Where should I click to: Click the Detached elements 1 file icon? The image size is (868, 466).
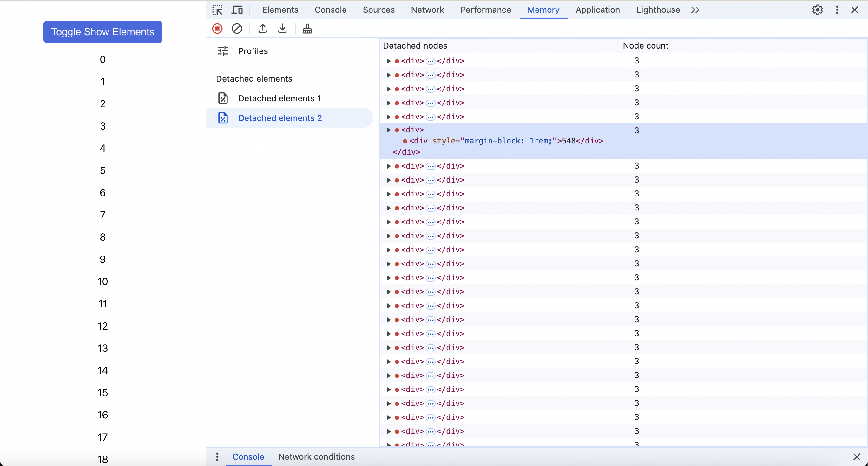point(223,98)
